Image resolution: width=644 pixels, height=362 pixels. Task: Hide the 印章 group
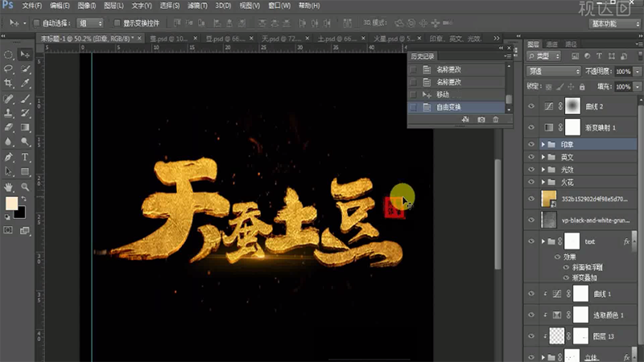[x=531, y=145]
